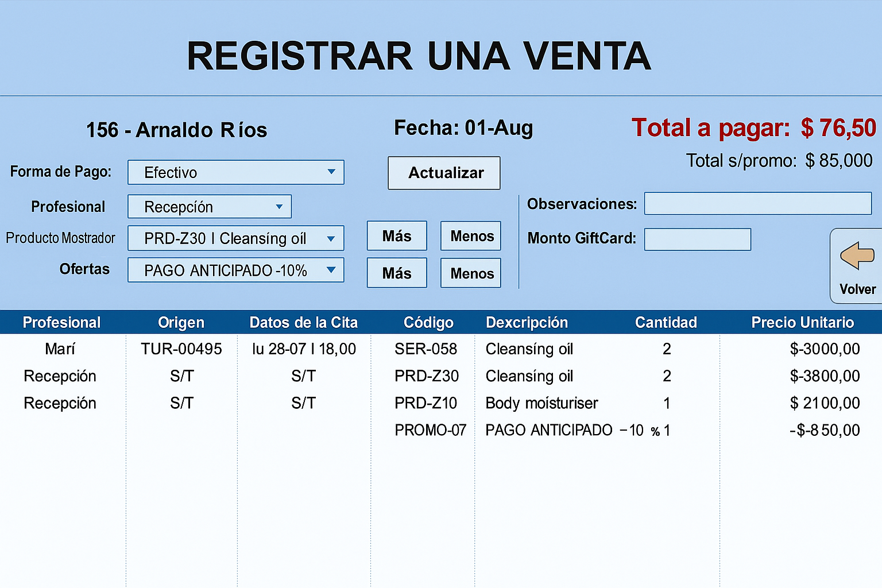Click the Volver back arrow icon
Screen dimensions: 882x588
coord(857,256)
